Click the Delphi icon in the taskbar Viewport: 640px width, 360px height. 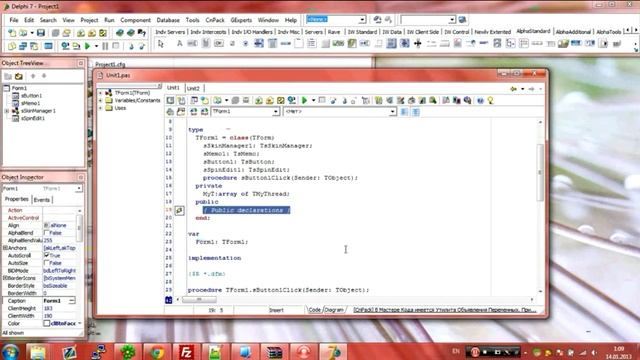333,352
